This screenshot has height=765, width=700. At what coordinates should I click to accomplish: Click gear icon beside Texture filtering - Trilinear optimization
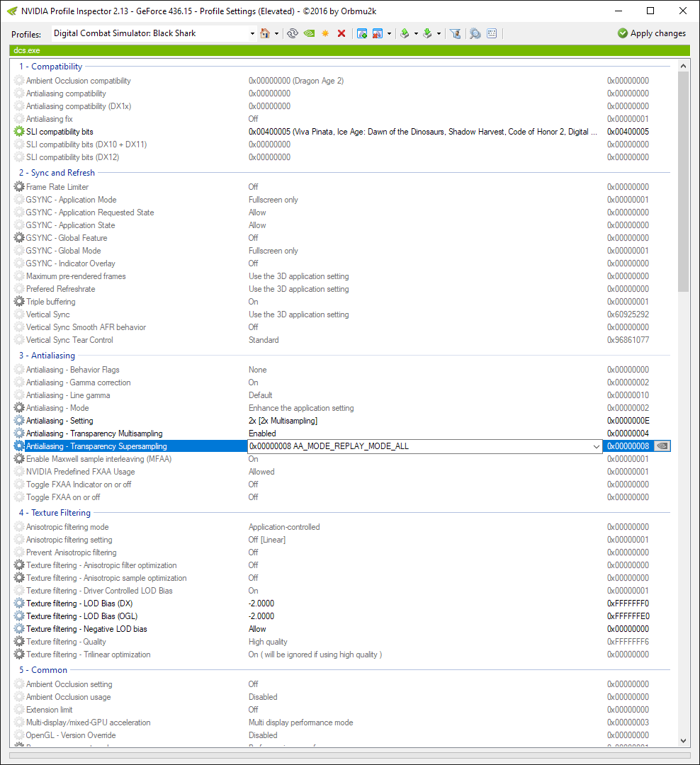19,654
